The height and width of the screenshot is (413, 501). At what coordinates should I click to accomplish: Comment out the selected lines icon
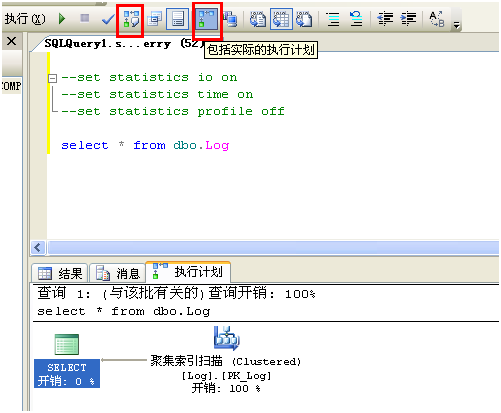click(333, 19)
